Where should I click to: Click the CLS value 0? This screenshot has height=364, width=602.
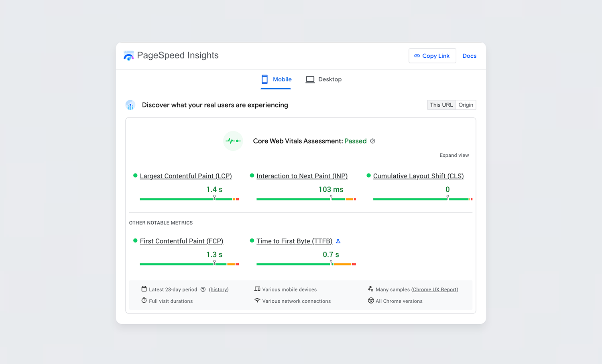pyautogui.click(x=447, y=189)
